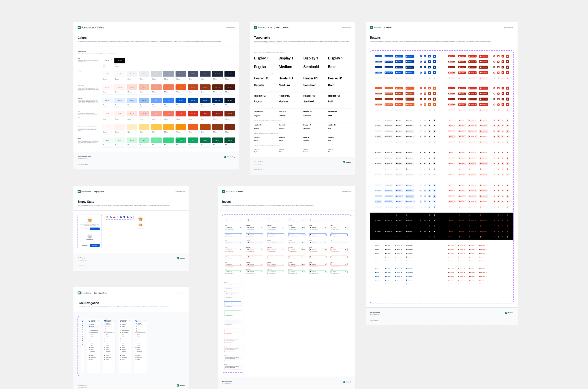Click Headers breadcrumb in Typography frame
Viewport: 588px width, 389px height.
click(x=286, y=28)
